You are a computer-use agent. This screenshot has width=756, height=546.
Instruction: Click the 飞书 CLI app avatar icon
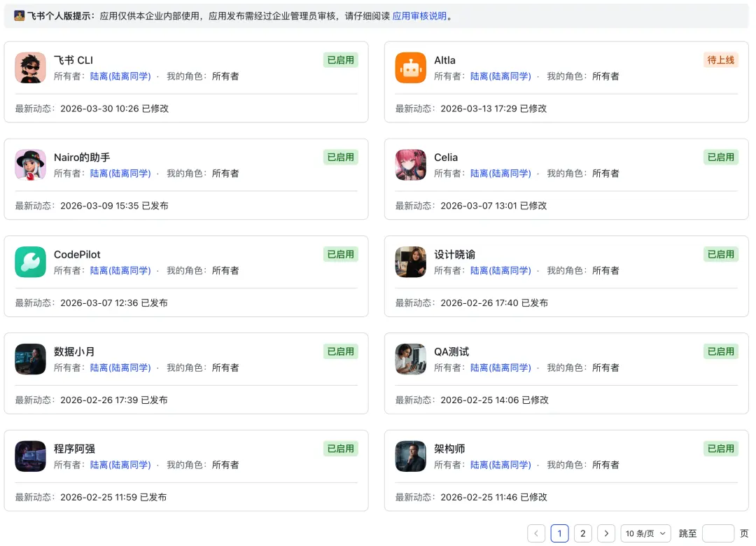pyautogui.click(x=30, y=67)
